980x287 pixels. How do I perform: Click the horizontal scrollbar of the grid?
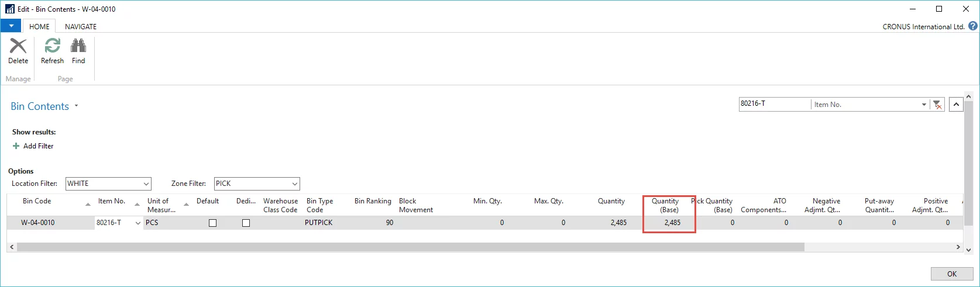[410, 247]
